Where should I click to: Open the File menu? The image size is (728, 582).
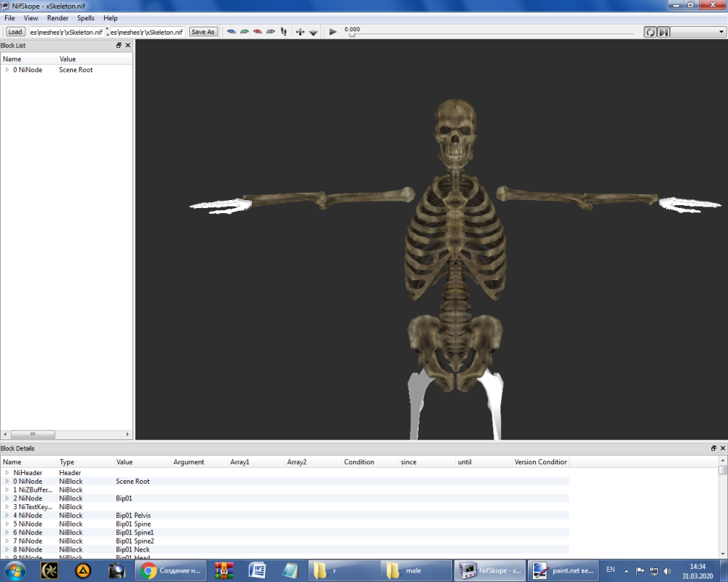pos(9,18)
